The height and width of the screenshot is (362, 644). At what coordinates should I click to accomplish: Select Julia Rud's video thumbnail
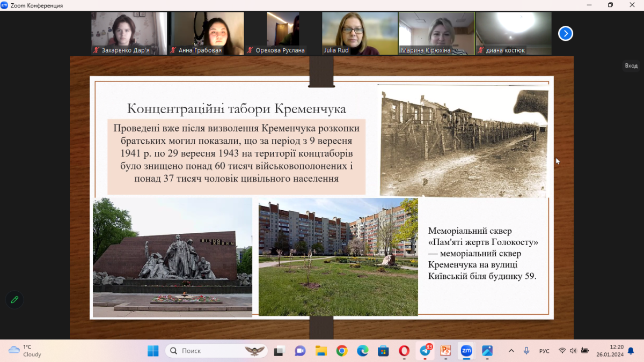360,33
